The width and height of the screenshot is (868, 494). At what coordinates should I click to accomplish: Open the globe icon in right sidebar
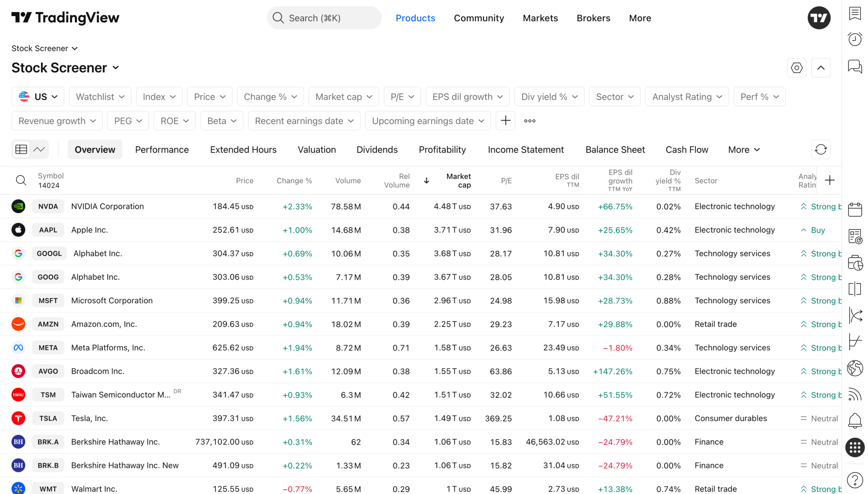pyautogui.click(x=855, y=368)
